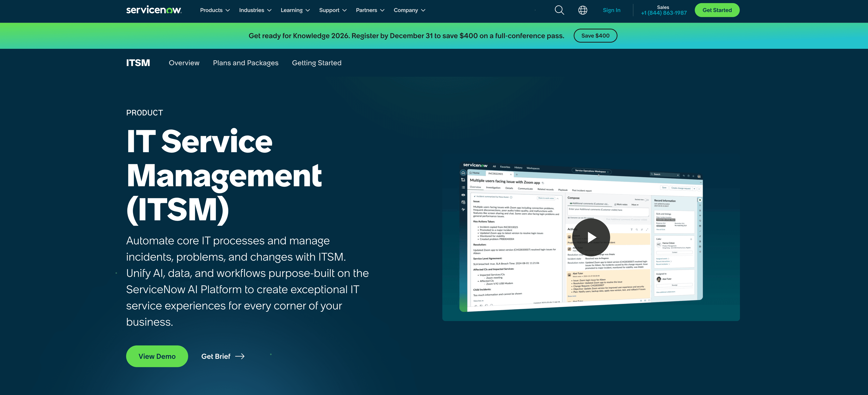Screen dimensions: 868x395
Task: Click the View Demo button
Action: point(157,356)
